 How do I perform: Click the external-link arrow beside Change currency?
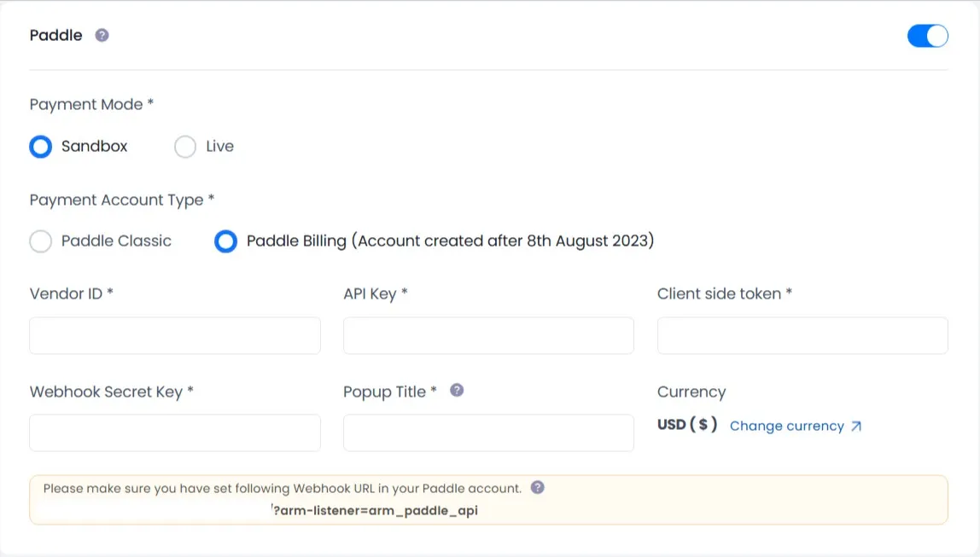click(856, 426)
